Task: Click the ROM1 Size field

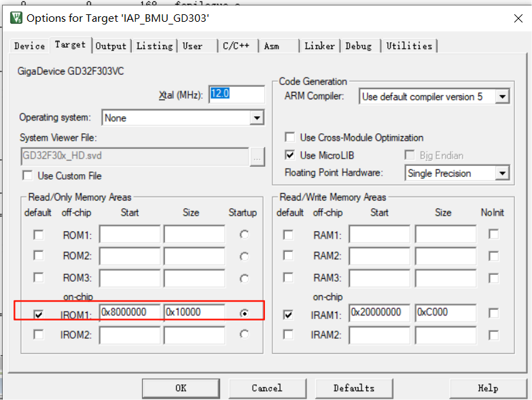Action: coord(194,234)
